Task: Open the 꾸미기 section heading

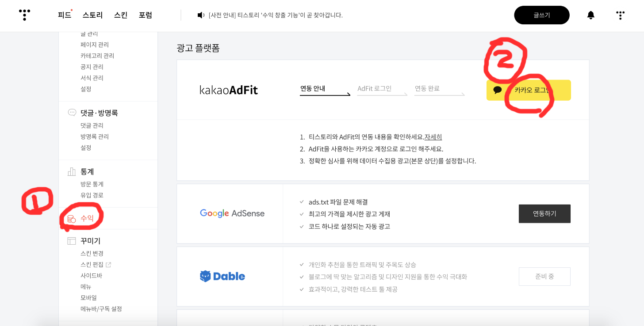Action: tap(90, 241)
